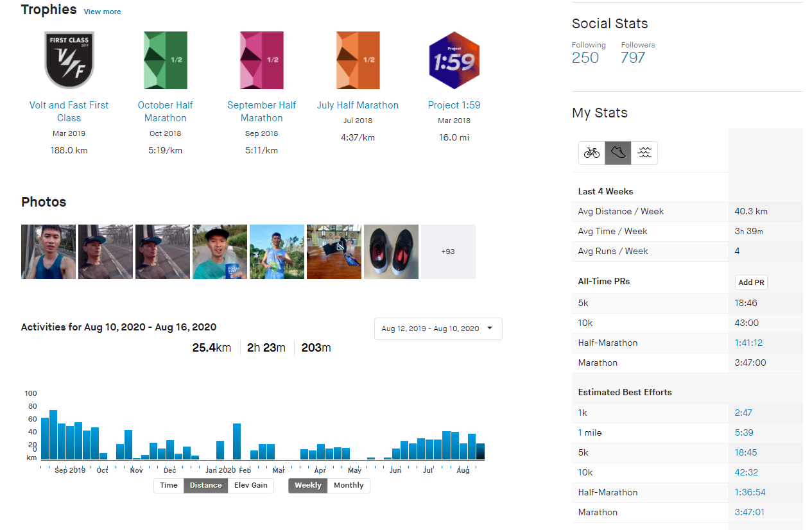Toggle chart to Monthly view

[x=349, y=485]
